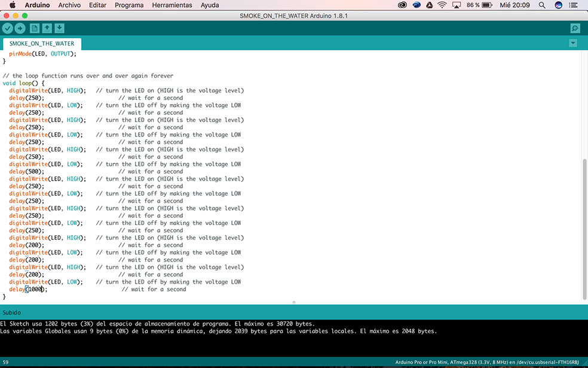Click inside delay(1000) value
588x368 pixels.
(36, 289)
